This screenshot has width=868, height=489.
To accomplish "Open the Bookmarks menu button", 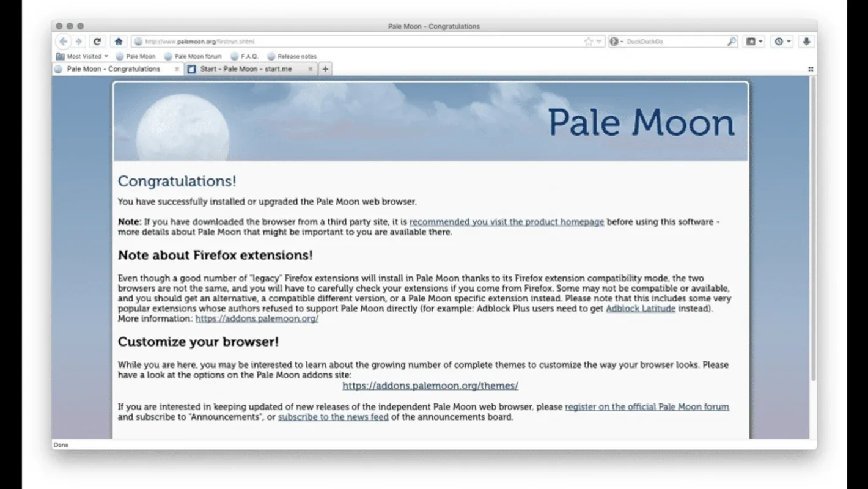I will pos(755,42).
